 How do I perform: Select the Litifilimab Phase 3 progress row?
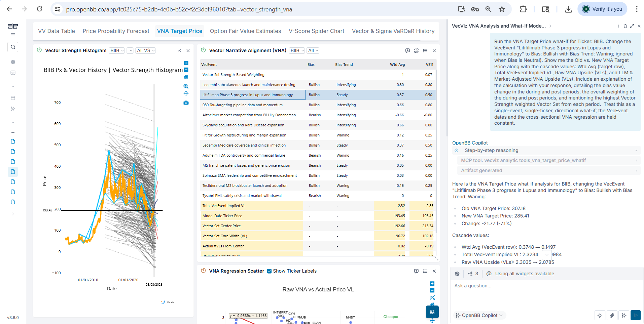318,95
